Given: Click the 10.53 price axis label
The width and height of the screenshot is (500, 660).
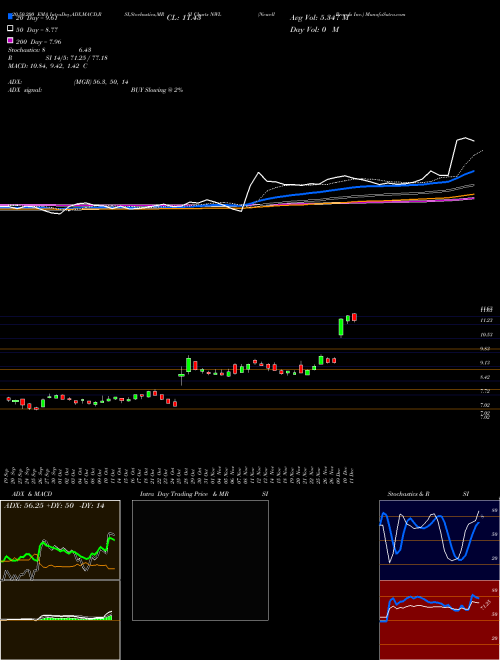Looking at the screenshot, I should click(487, 335).
